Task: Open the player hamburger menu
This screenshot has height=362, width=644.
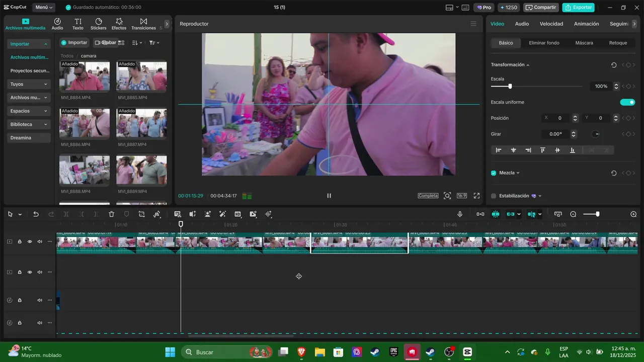Action: tap(473, 24)
